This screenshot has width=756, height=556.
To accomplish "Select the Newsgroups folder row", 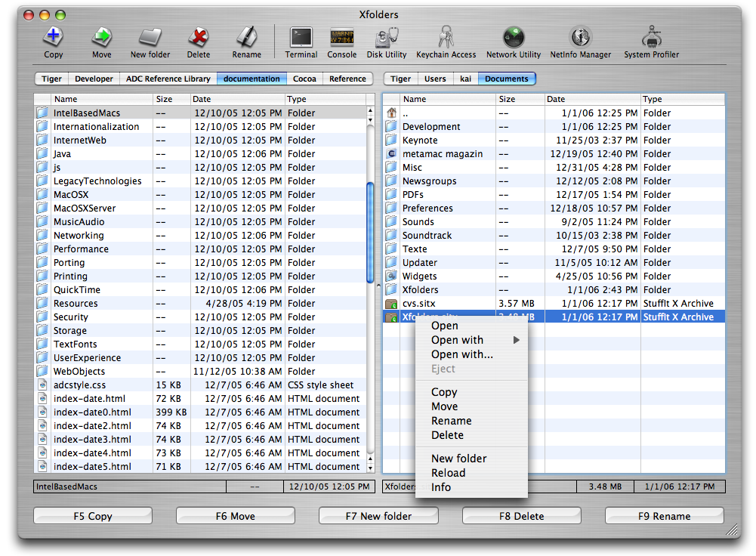I will pos(554,181).
